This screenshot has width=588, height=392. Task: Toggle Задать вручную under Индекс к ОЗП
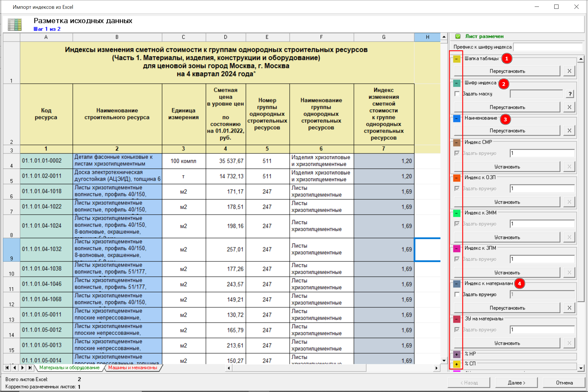457,188
